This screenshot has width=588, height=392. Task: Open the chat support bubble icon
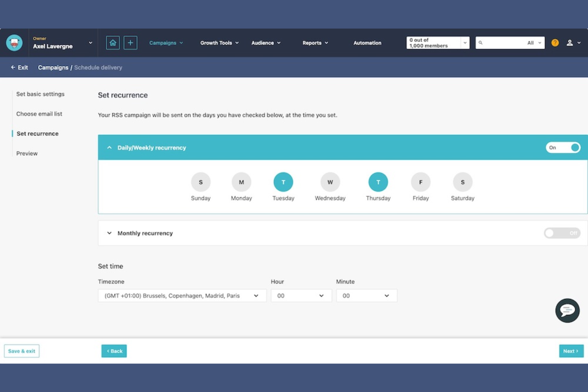click(x=567, y=310)
